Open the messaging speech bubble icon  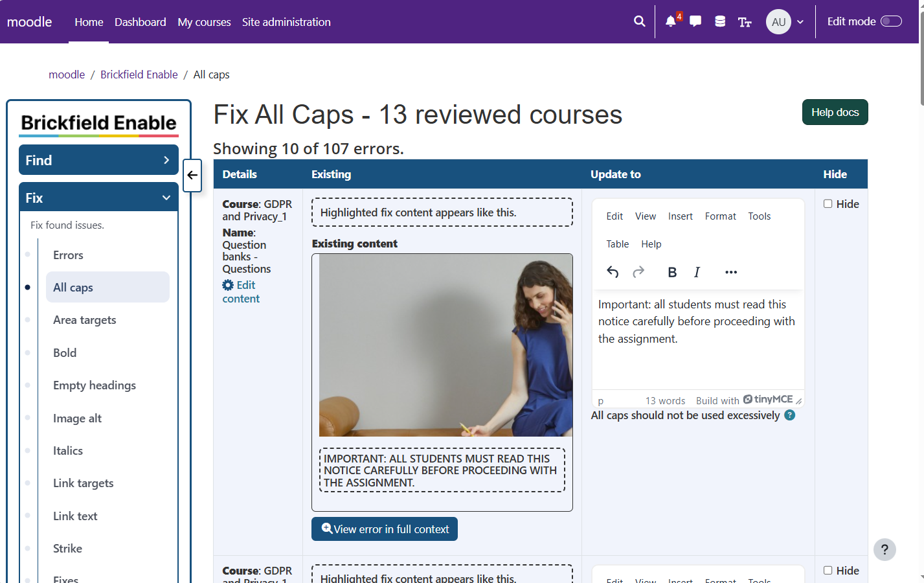pyautogui.click(x=695, y=21)
